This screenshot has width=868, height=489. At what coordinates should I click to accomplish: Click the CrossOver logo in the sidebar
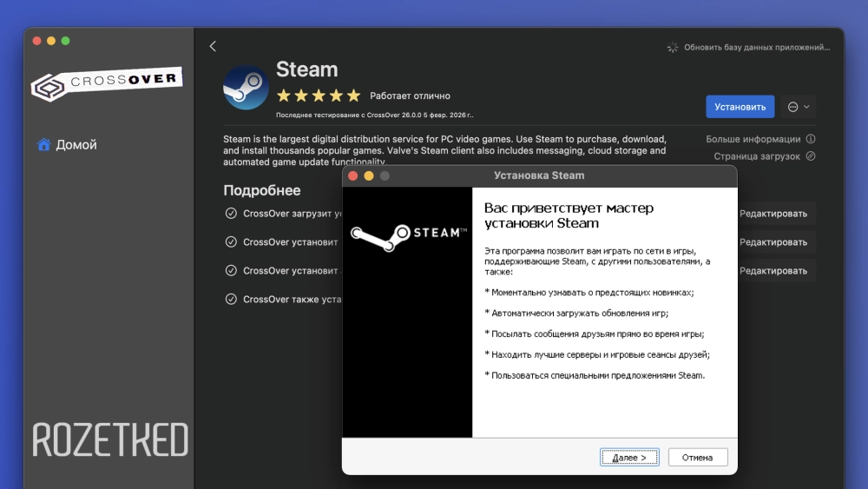[107, 83]
